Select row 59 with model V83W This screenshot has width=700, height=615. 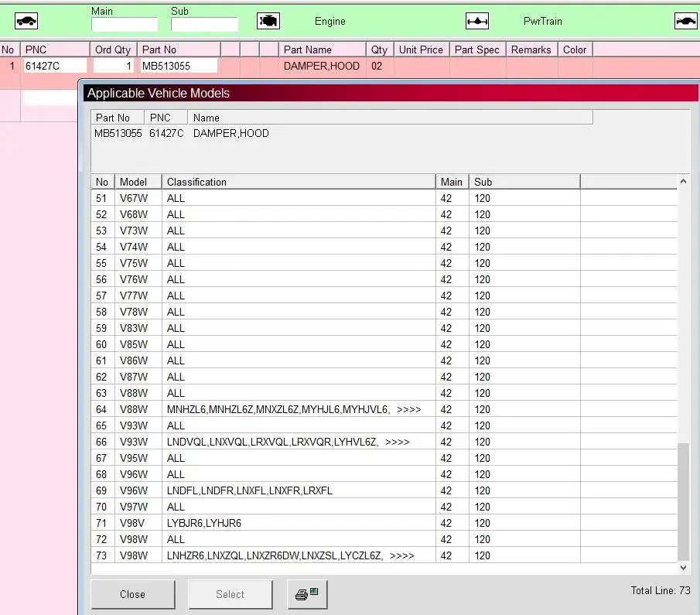(x=384, y=328)
